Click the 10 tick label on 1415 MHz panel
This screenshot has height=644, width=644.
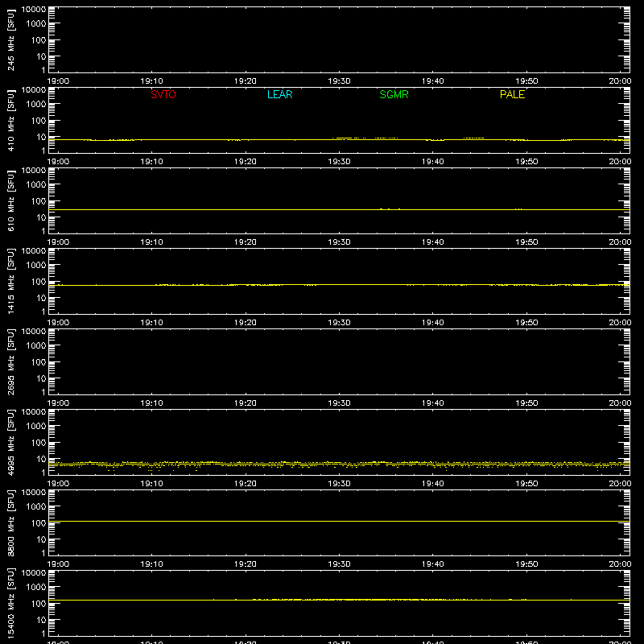point(41,298)
